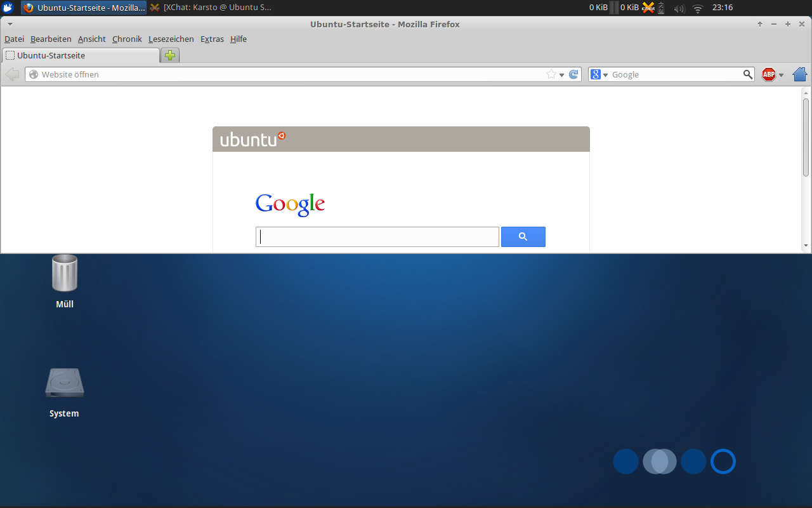
Task: Check the battery status icon
Action: click(661, 8)
